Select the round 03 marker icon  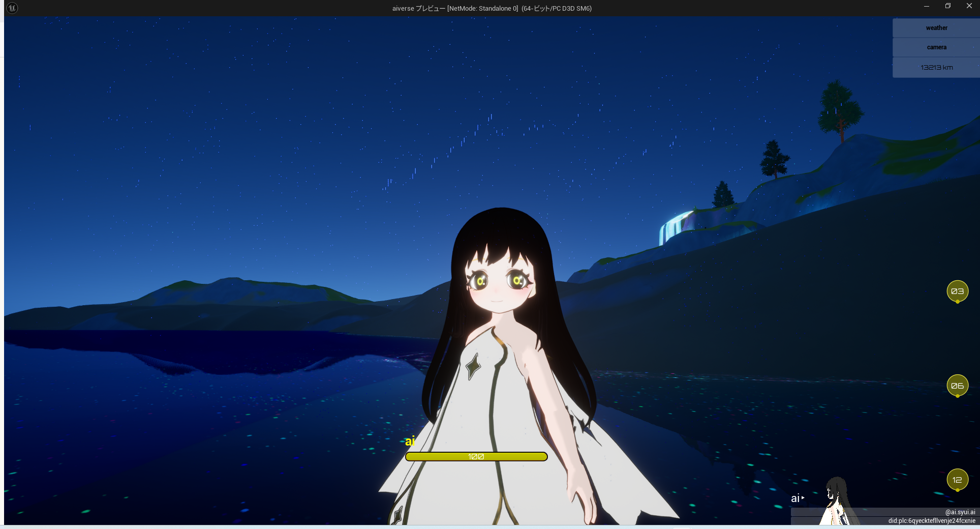[957, 291]
